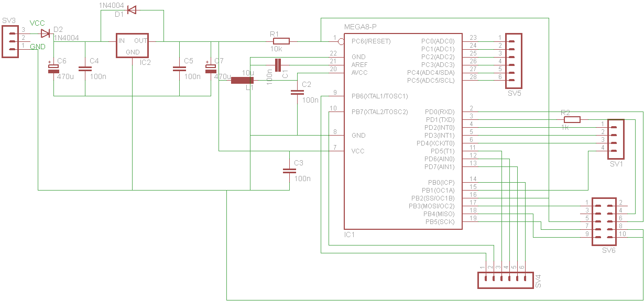
Task: Click the PB3(MOSI/OC2) pin label
Action: point(432,206)
